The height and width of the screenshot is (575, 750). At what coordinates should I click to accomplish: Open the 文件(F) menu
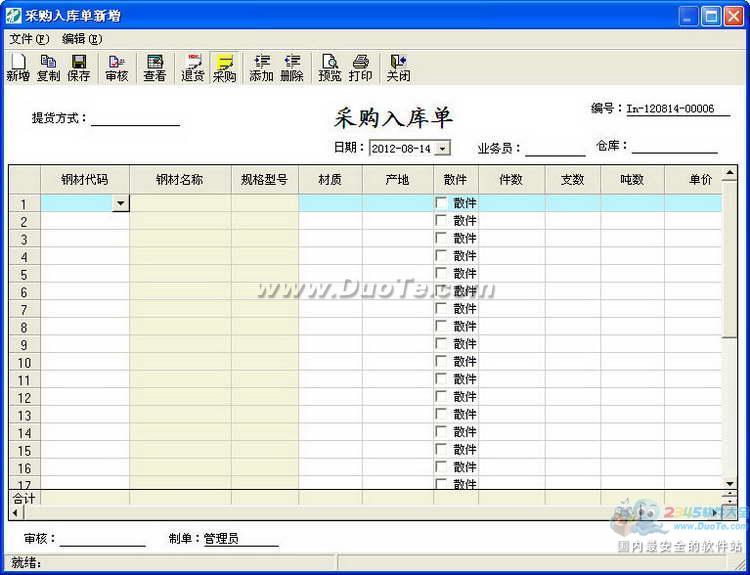[29, 39]
